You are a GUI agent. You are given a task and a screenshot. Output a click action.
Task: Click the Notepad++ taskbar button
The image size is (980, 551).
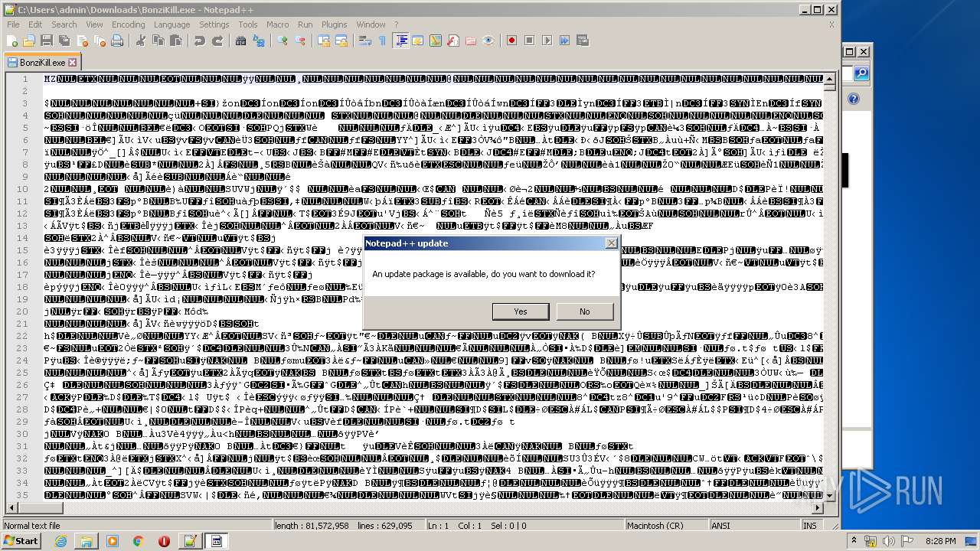point(190,541)
